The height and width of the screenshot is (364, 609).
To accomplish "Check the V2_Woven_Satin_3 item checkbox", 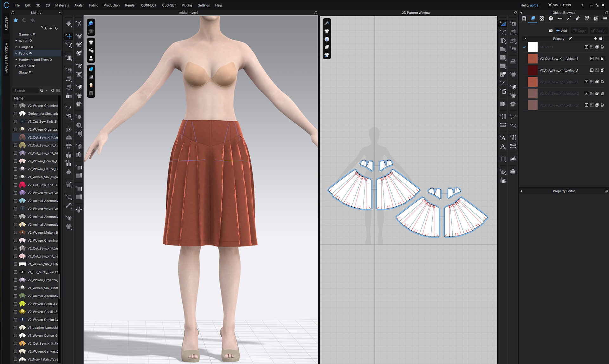I will click(16, 304).
